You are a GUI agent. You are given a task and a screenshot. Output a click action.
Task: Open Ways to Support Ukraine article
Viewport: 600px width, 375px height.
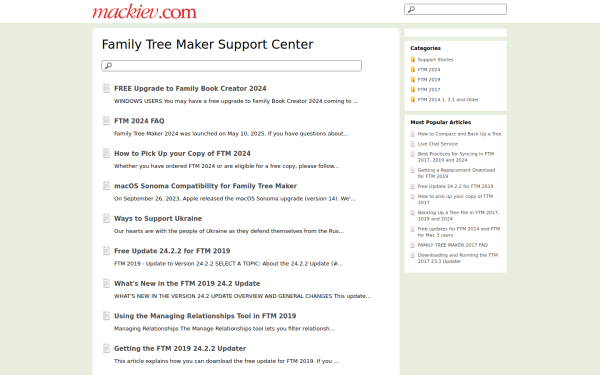coord(158,218)
